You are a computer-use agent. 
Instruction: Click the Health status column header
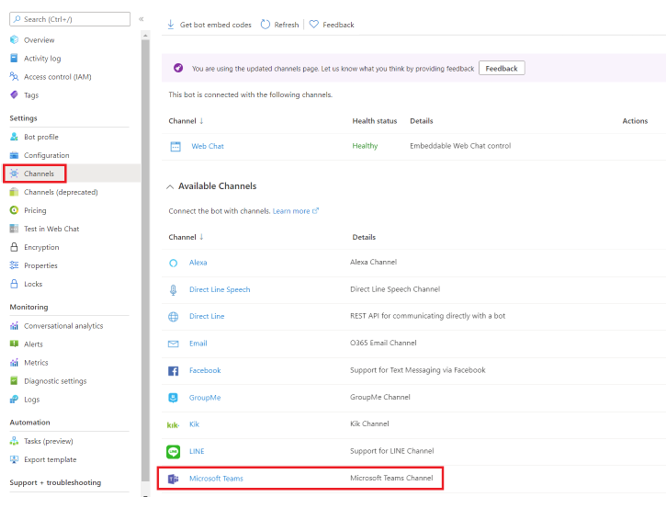click(374, 121)
